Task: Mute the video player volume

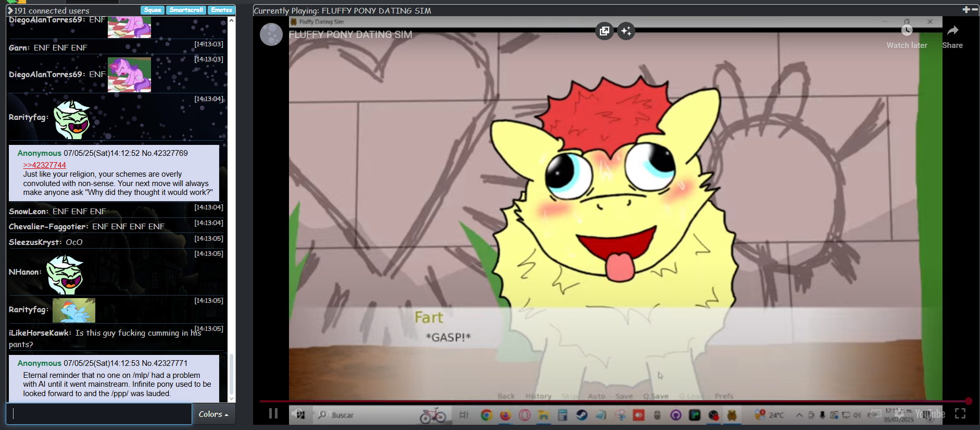Action: (298, 413)
